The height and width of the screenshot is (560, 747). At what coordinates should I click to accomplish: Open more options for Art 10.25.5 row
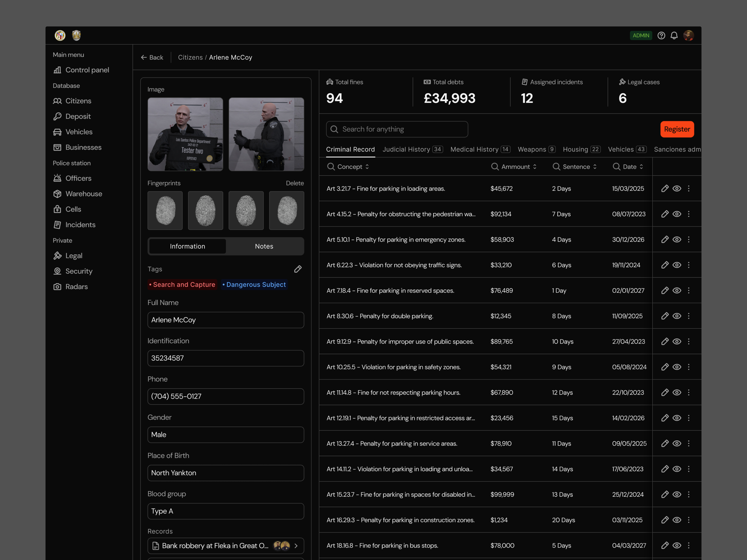click(x=689, y=367)
